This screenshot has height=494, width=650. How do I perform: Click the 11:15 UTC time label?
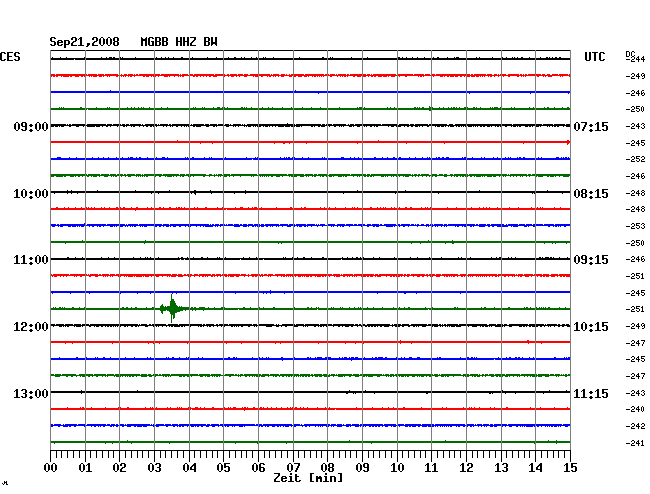[x=591, y=393]
